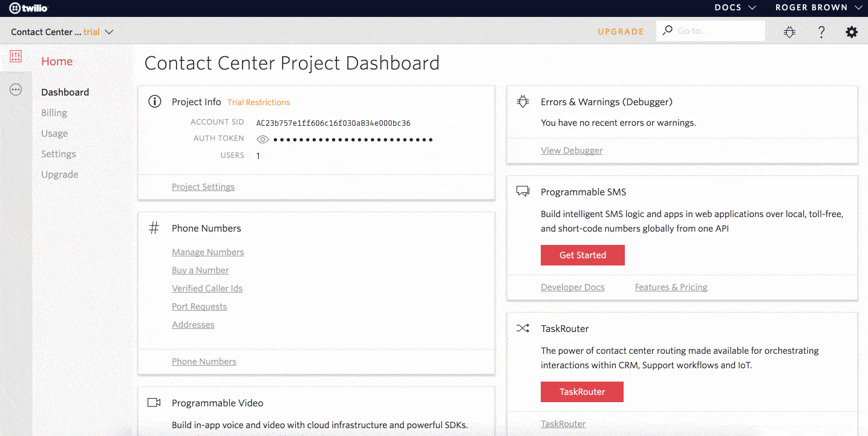Click the search magnifier icon
868x436 pixels.
[x=667, y=30]
